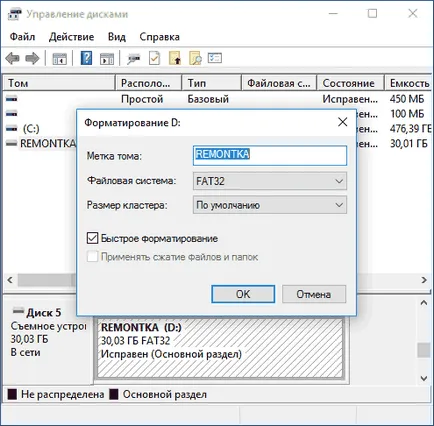The image size is (434, 426).
Task: Click the Съемное устро disk label
Action: pyautogui.click(x=48, y=326)
